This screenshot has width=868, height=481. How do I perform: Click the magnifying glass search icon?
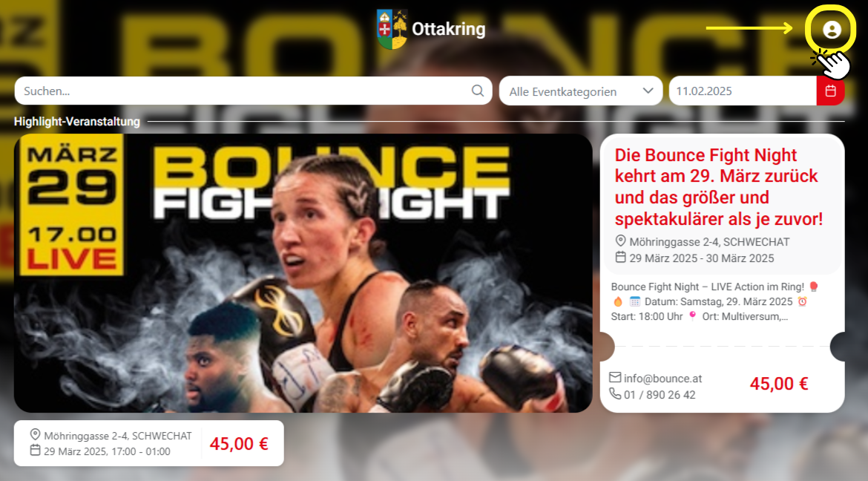click(x=478, y=91)
